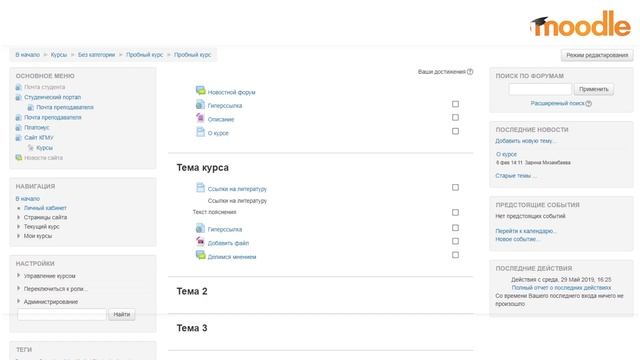Image resolution: width=640 pixels, height=360 pixels.
Task: Expand Мои курсы in navigation
Action: 18,236
